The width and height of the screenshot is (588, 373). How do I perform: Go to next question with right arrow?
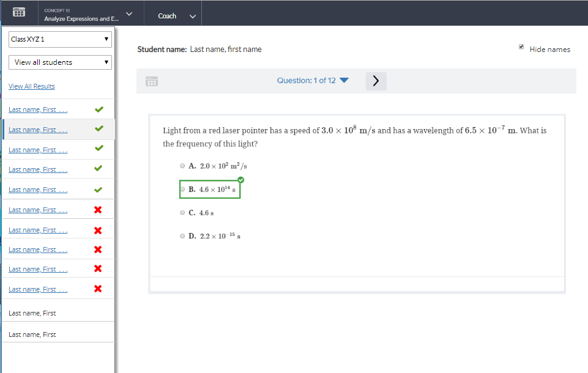[376, 81]
